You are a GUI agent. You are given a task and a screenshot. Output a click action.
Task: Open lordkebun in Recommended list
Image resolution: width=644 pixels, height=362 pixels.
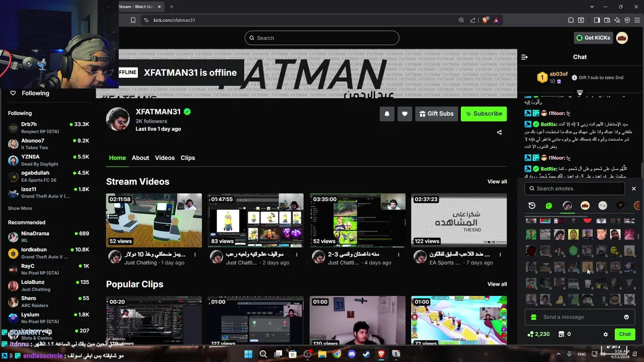coord(48,253)
